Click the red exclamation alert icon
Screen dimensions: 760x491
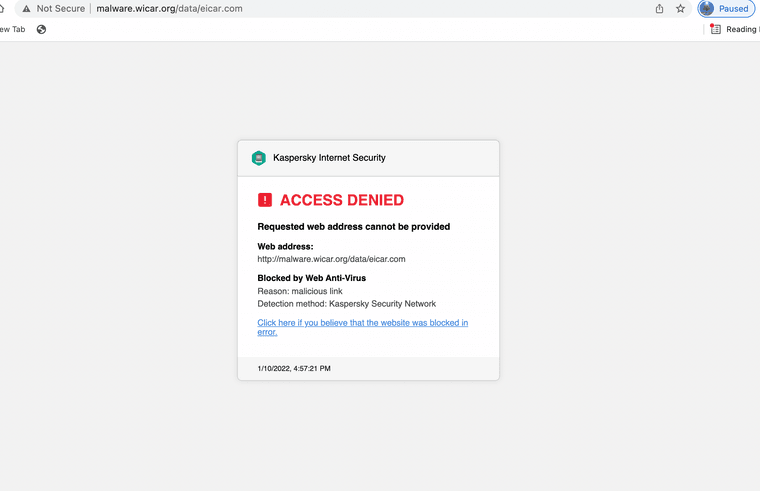265,200
